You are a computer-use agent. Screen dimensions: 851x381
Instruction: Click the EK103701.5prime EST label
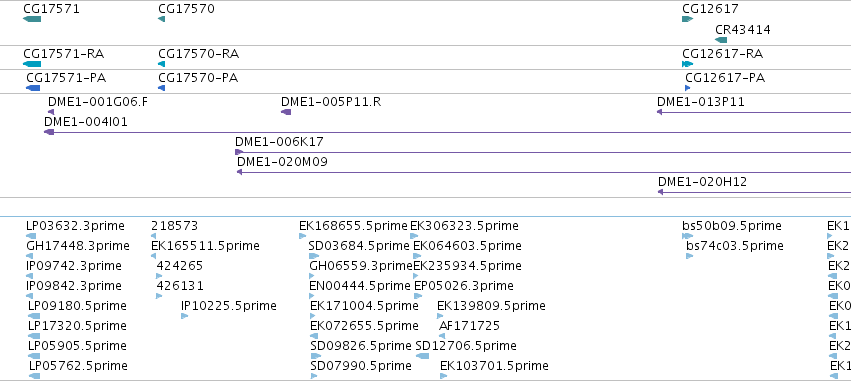494,366
